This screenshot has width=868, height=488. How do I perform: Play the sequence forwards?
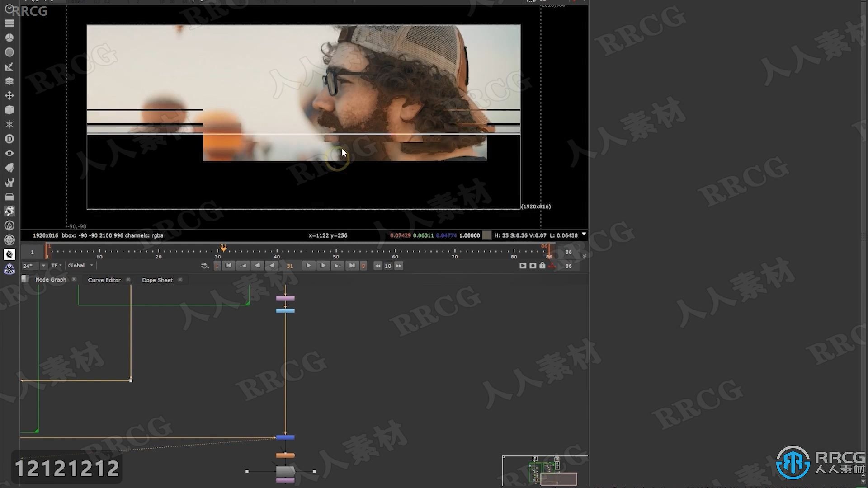308,266
